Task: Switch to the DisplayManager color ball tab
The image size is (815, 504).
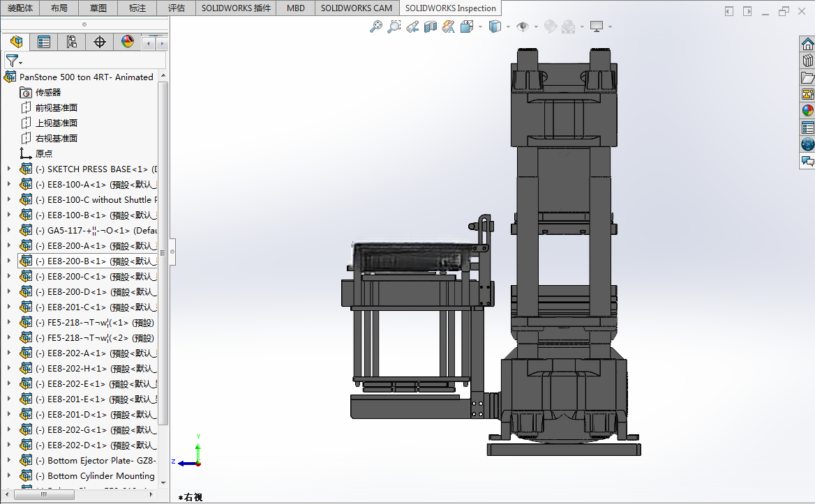Action: tap(127, 42)
